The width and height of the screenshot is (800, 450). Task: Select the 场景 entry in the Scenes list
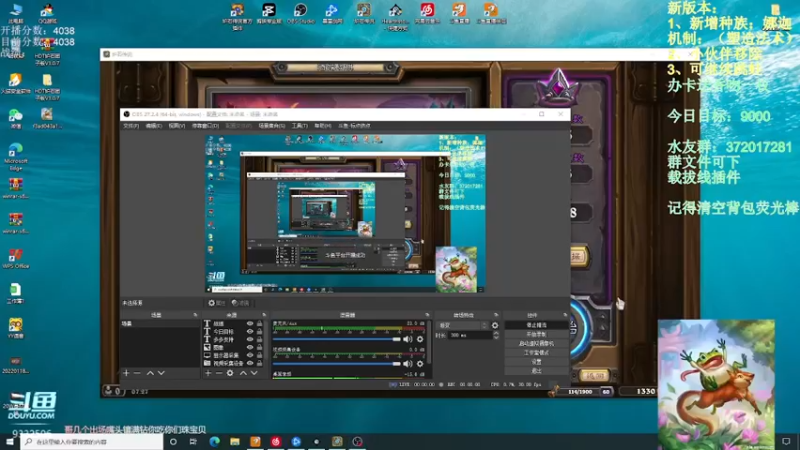pos(159,323)
